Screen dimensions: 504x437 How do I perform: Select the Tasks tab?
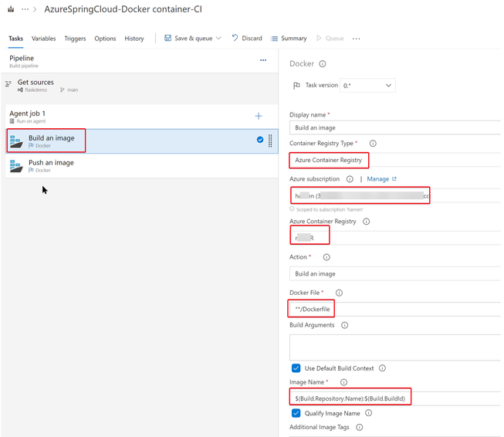15,39
